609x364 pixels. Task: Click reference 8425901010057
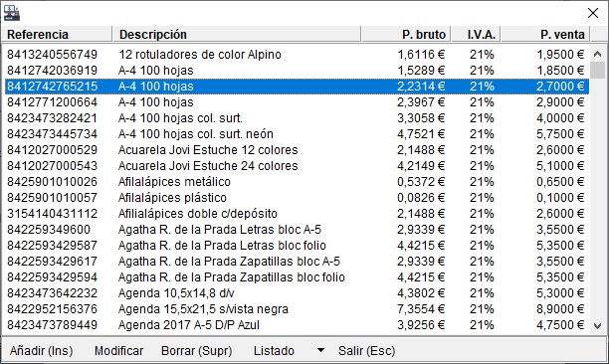click(52, 198)
